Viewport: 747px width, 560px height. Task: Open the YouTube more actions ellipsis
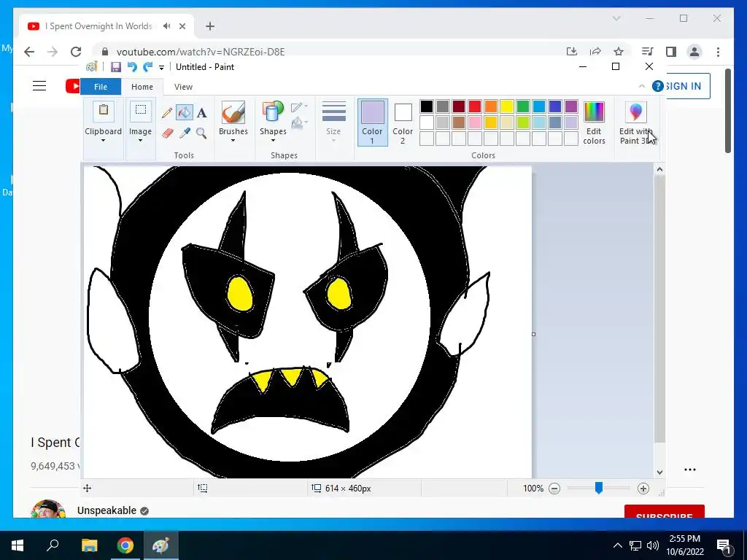pos(690,470)
